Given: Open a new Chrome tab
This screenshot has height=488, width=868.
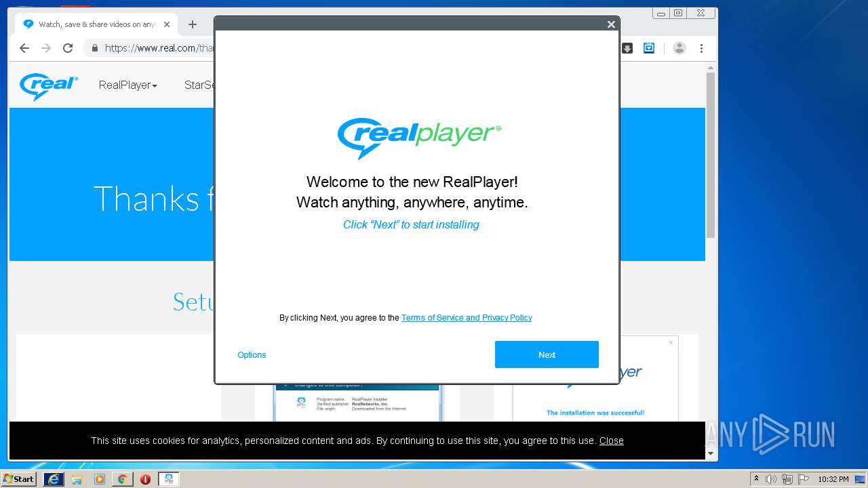Looking at the screenshot, I should [193, 24].
